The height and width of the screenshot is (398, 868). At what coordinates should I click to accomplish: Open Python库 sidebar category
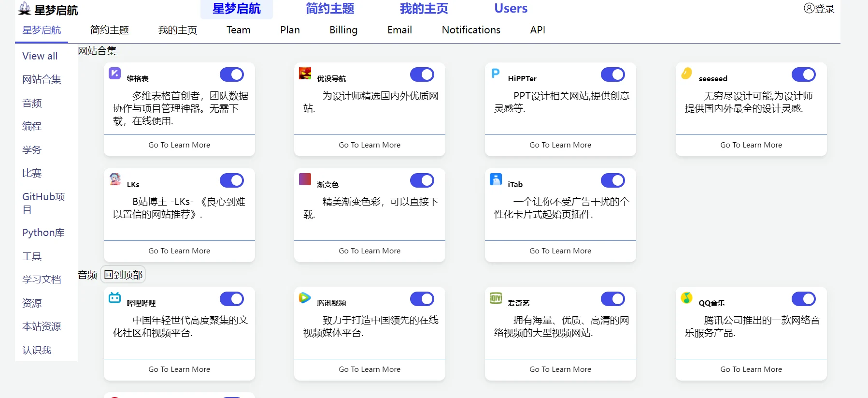pyautogui.click(x=43, y=233)
